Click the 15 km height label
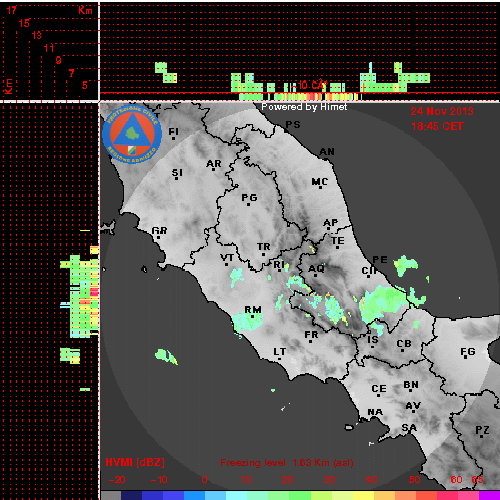The height and width of the screenshot is (500, 500). point(24,23)
